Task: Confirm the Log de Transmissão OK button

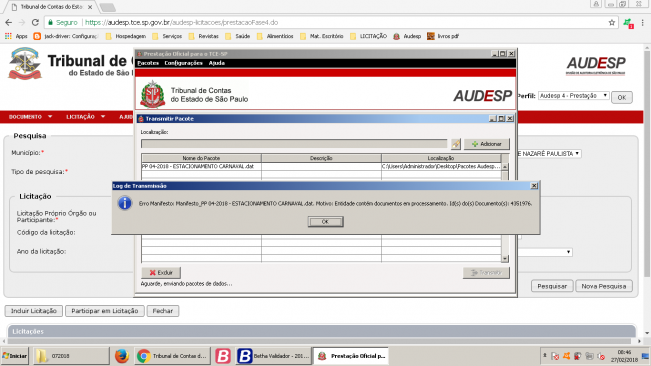Action: tap(326, 222)
